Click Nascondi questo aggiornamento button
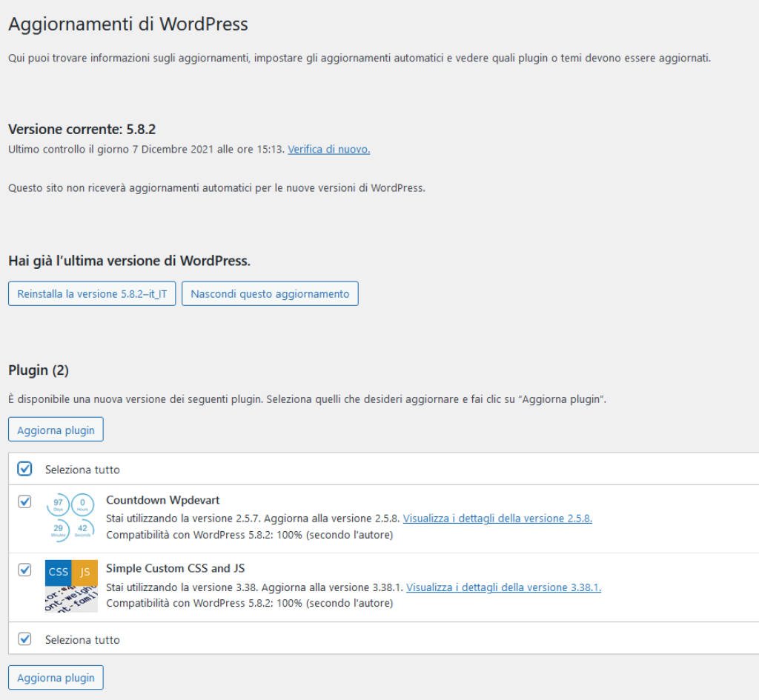Viewport: 759px width, 700px height. point(270,293)
